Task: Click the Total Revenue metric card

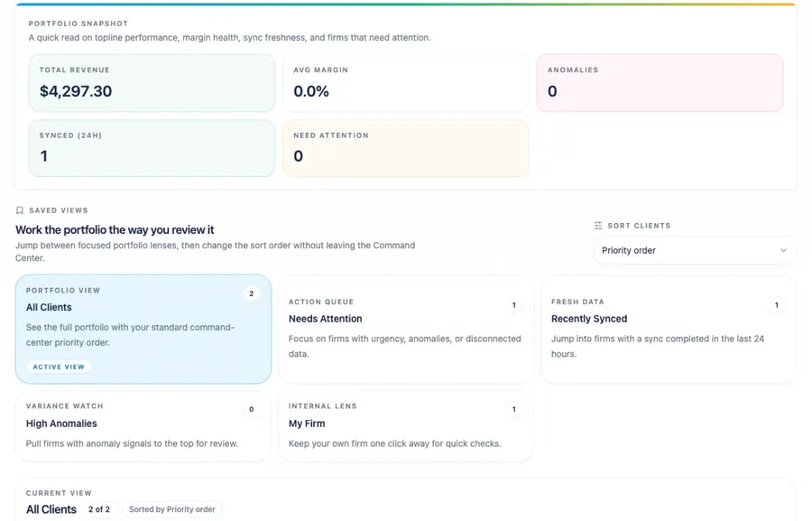Action: click(152, 83)
